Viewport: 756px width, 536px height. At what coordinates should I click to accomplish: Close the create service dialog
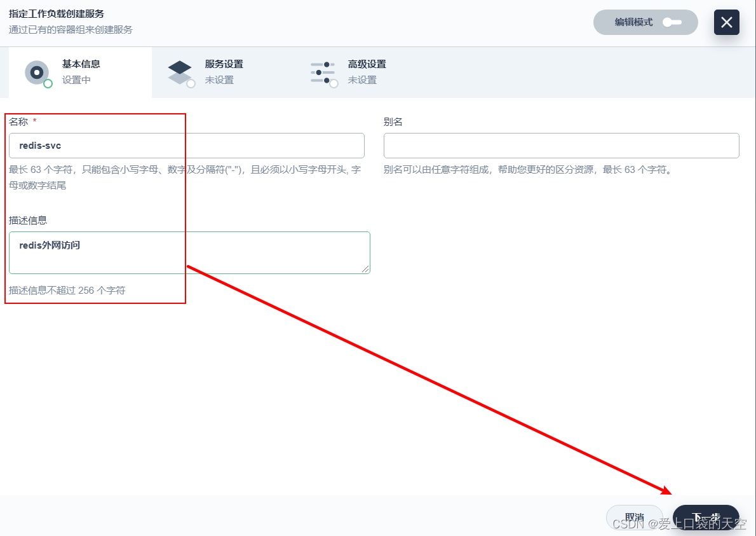(726, 22)
